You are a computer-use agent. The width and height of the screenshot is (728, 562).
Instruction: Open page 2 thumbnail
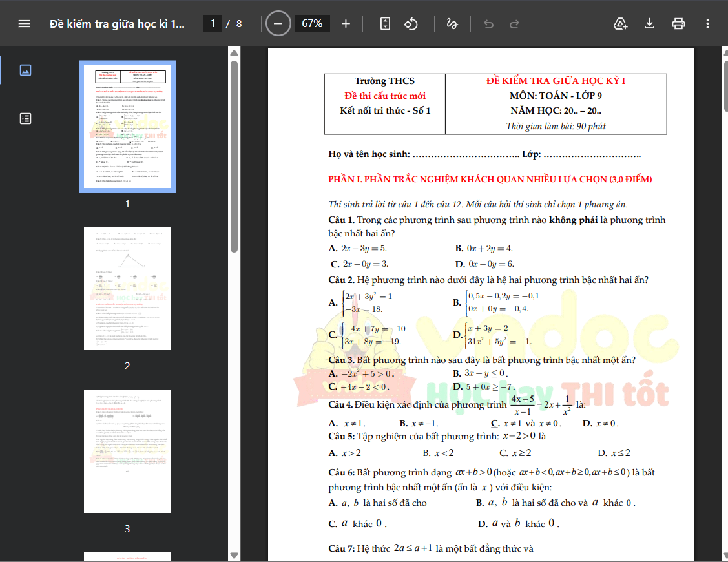tap(128, 289)
